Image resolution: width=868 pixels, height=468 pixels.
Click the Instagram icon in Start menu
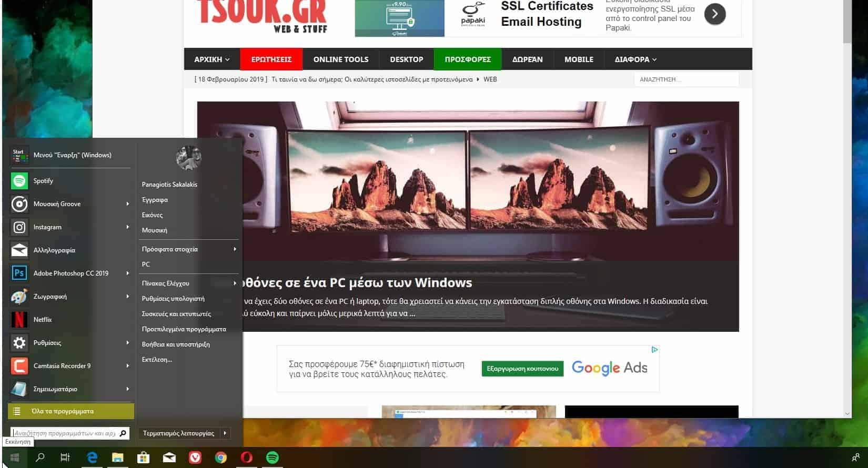pyautogui.click(x=19, y=227)
